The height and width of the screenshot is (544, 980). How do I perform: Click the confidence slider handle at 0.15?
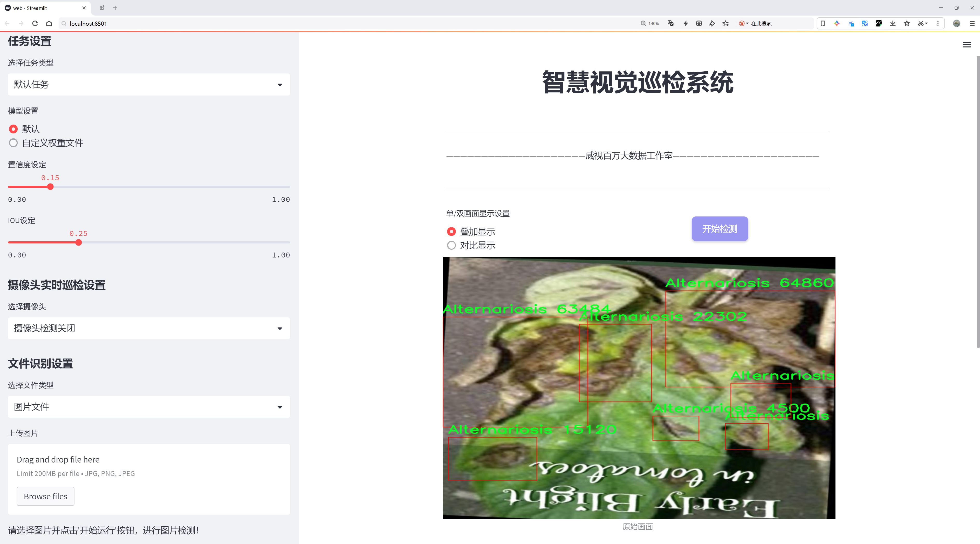pos(50,187)
